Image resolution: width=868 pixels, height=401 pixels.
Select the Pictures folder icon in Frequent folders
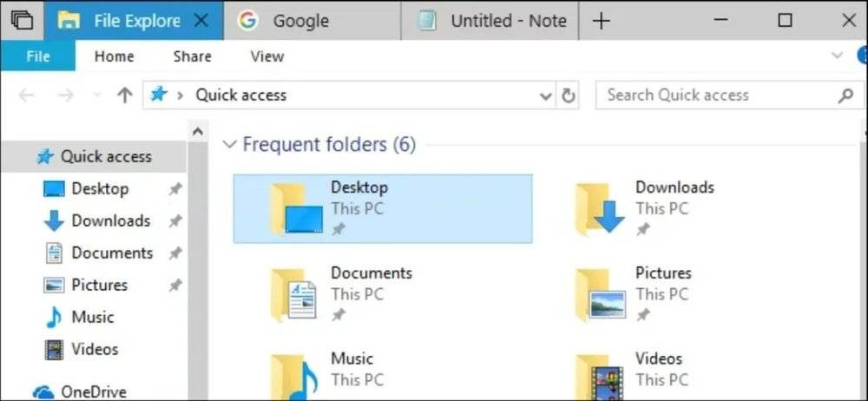(x=600, y=294)
